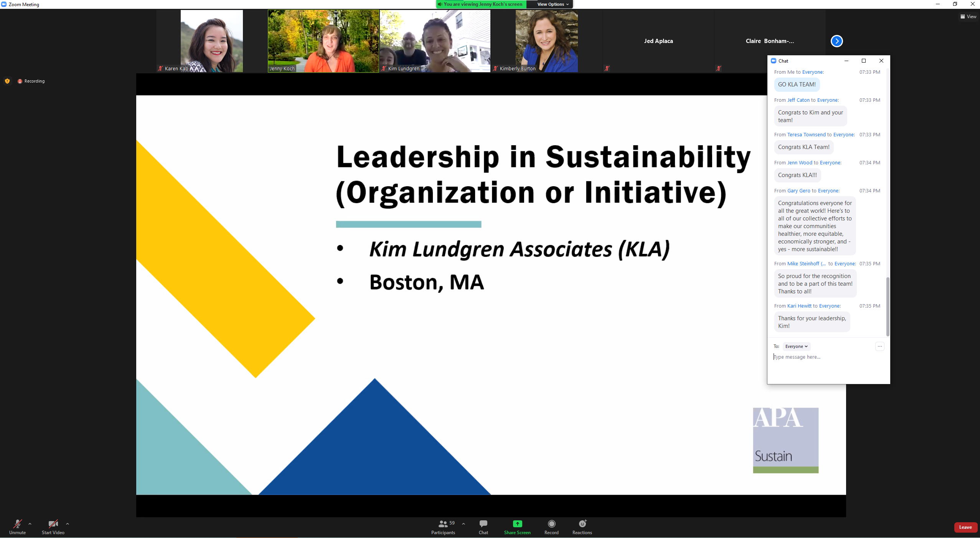Screen dimensions: 980x538
Task: Select Jenny Koch's video thumbnail
Action: click(323, 41)
